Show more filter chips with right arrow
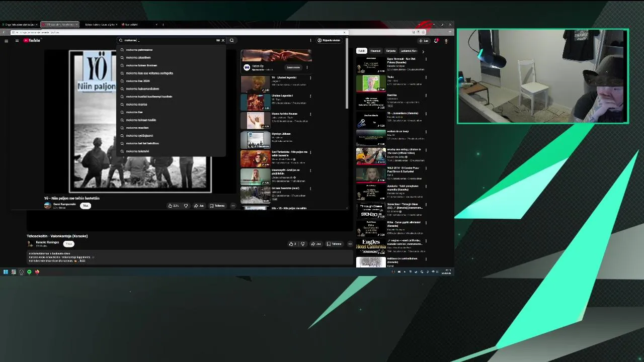 (x=423, y=51)
